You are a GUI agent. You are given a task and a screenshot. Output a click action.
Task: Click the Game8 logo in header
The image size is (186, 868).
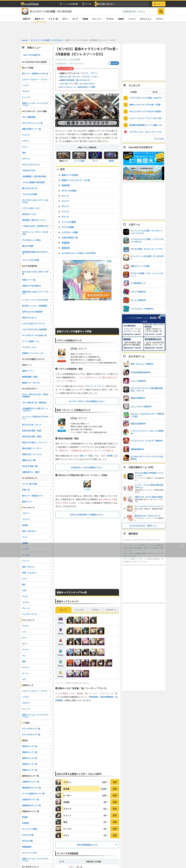[29, 4]
